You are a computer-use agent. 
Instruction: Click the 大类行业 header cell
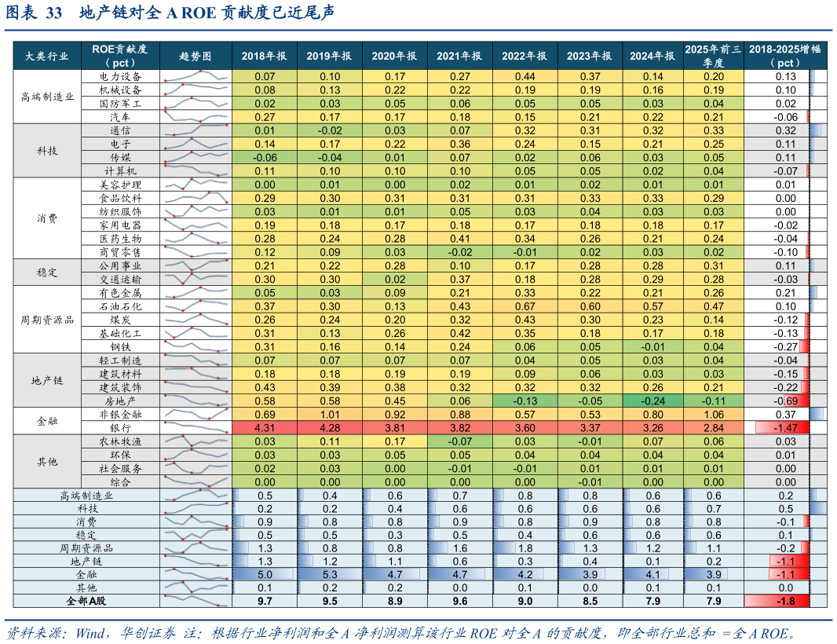[47, 56]
